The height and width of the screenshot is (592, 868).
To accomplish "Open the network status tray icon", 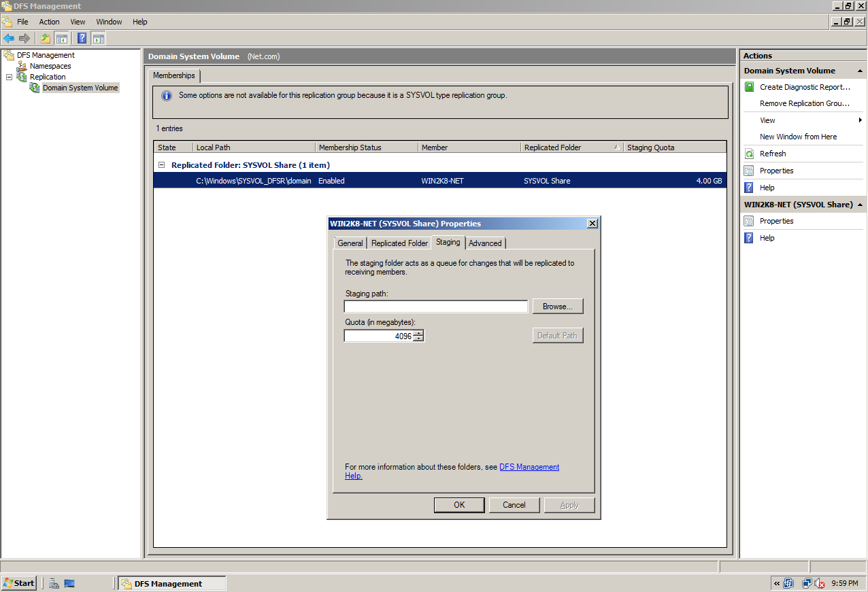I will point(807,583).
